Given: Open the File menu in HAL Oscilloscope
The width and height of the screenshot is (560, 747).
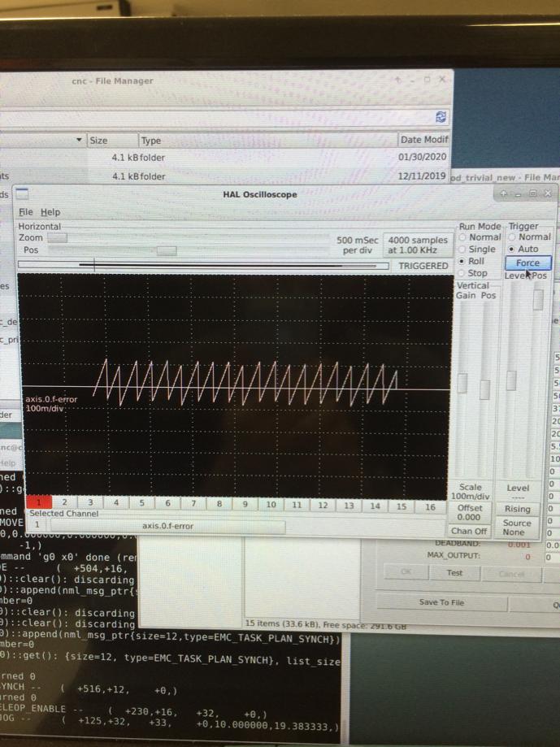Looking at the screenshot, I should (26, 212).
